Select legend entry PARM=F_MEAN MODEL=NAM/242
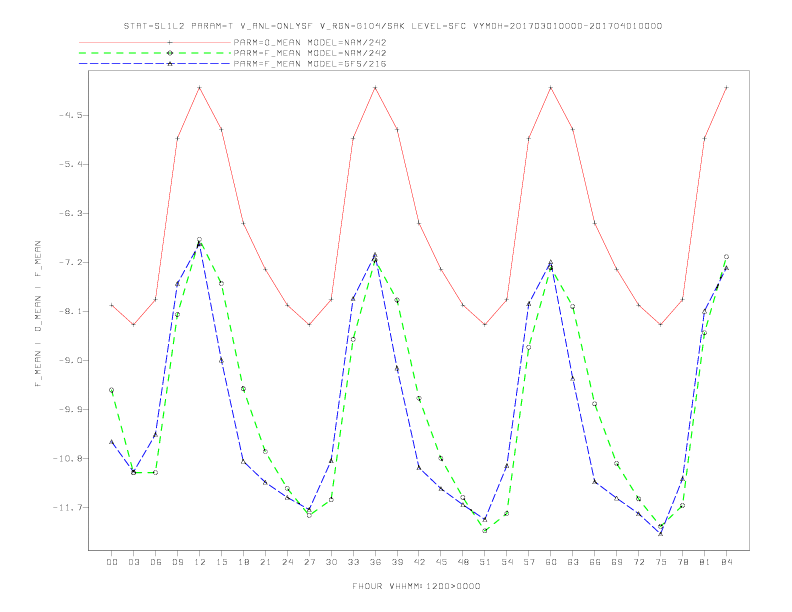This screenshot has width=792, height=612. pos(310,53)
